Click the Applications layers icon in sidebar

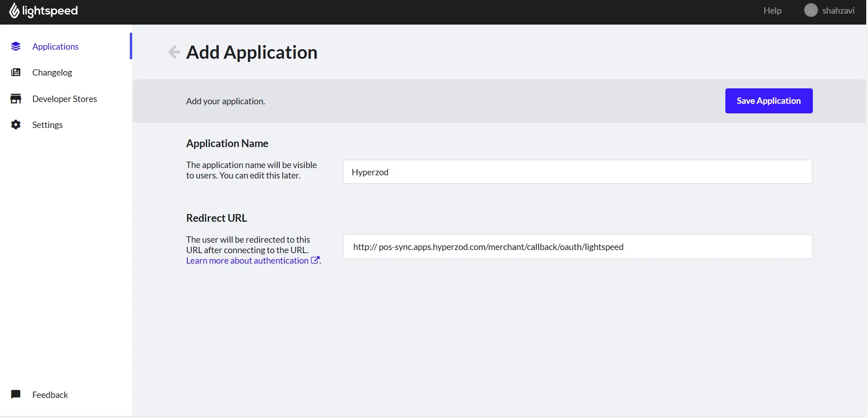pos(16,46)
